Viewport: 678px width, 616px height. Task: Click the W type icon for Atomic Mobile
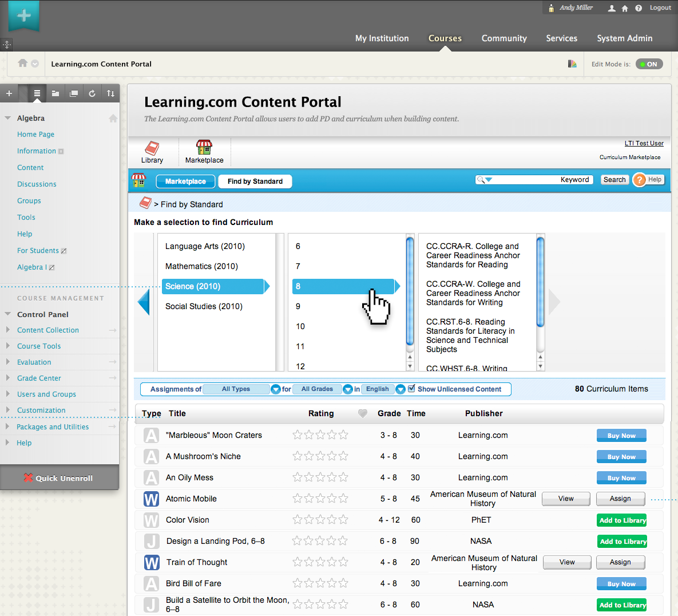tap(152, 499)
